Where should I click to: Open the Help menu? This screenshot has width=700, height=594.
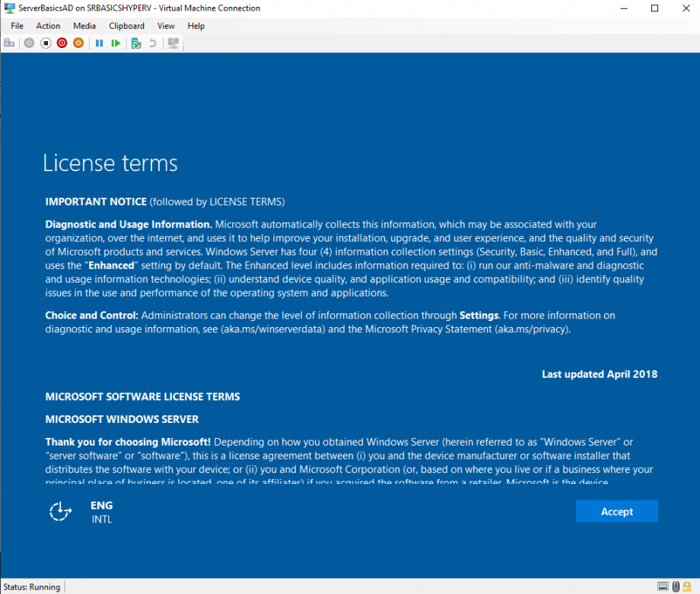(196, 26)
